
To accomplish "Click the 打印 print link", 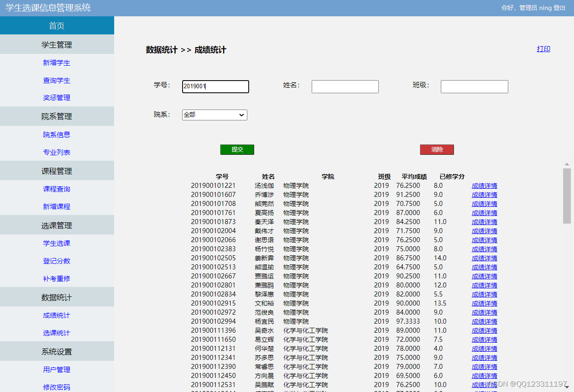I will pyautogui.click(x=544, y=49).
